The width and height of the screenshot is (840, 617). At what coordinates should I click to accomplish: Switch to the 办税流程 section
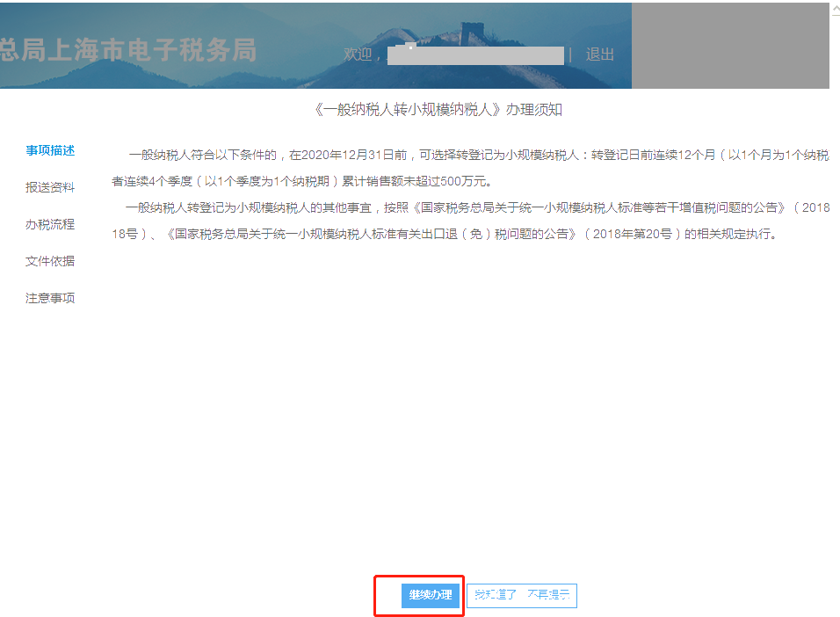point(52,224)
